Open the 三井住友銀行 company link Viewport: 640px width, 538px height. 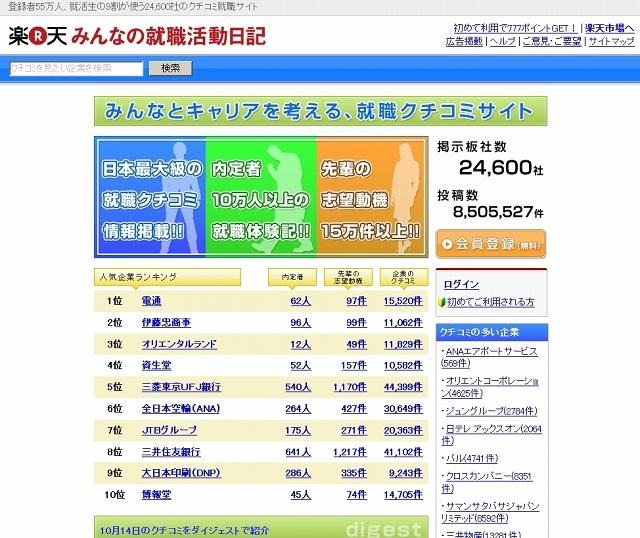171,452
